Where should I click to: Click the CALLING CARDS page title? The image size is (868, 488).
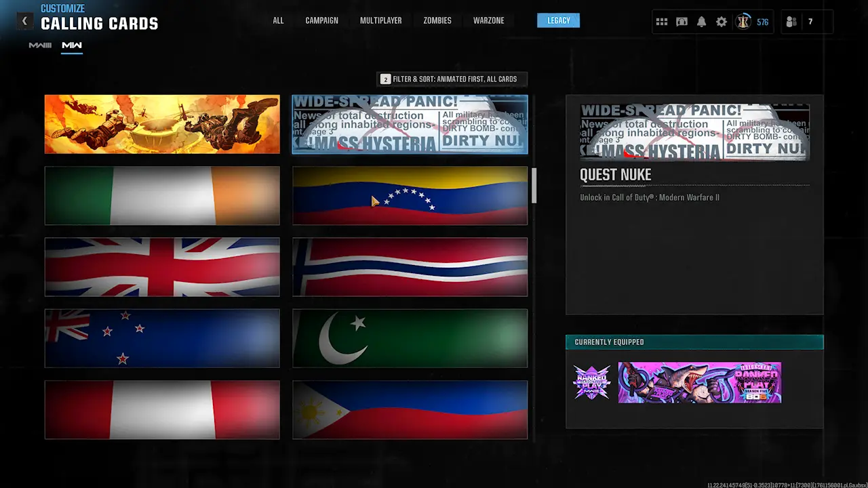click(x=100, y=24)
